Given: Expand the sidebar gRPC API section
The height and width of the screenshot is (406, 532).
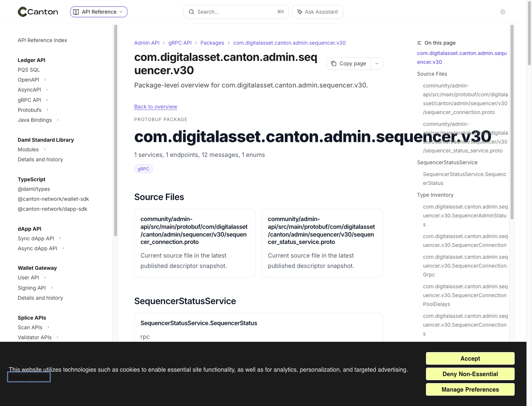Looking at the screenshot, I should 33,100.
